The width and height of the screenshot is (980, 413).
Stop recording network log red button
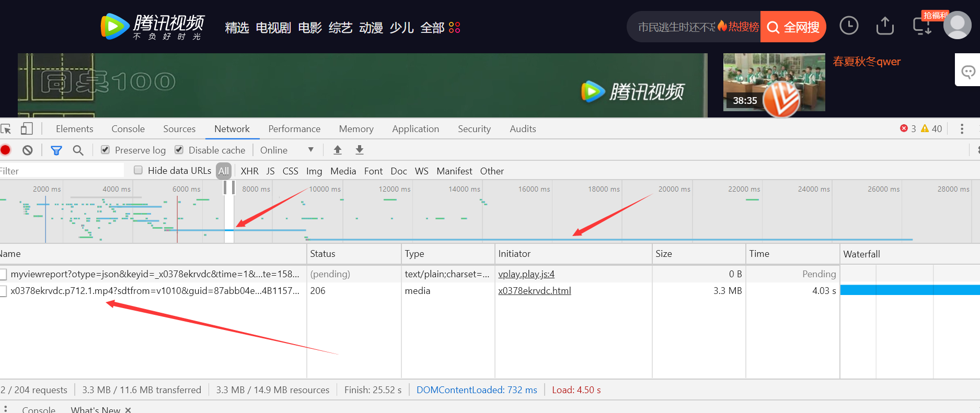click(6, 150)
